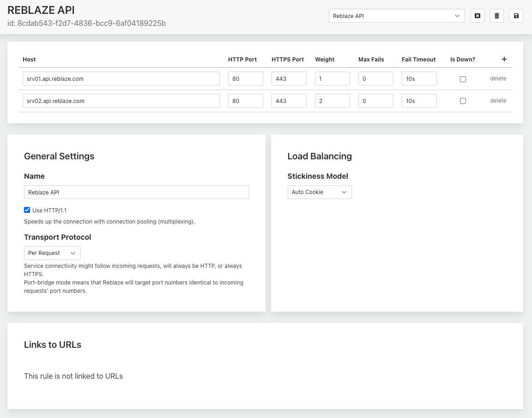This screenshot has height=418, width=532.
Task: Click the Max Fails field for srv01
Action: click(x=375, y=79)
